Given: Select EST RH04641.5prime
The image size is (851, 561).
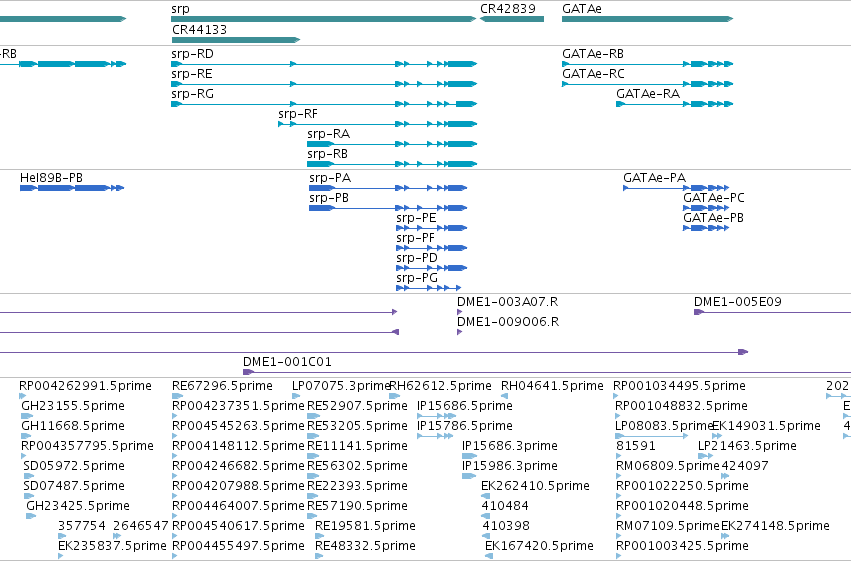Looking at the screenshot, I should point(505,396).
